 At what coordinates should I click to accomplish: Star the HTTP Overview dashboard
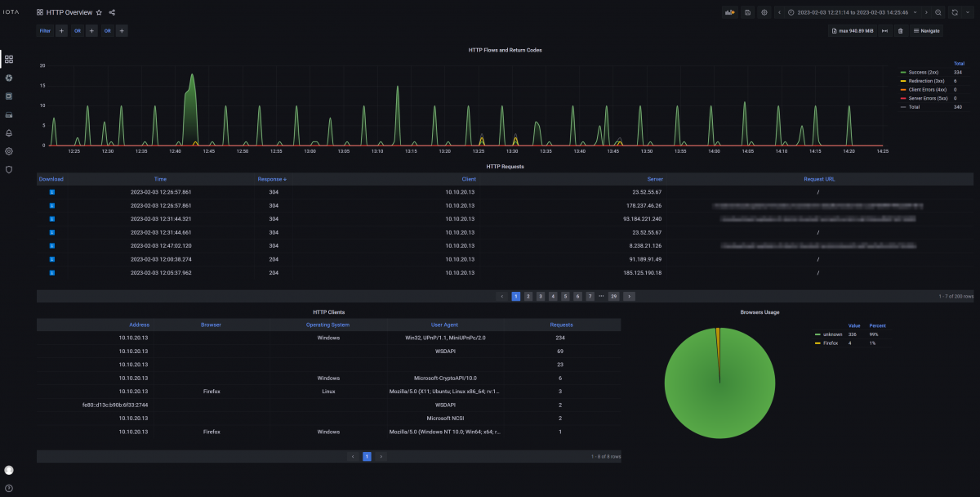100,12
